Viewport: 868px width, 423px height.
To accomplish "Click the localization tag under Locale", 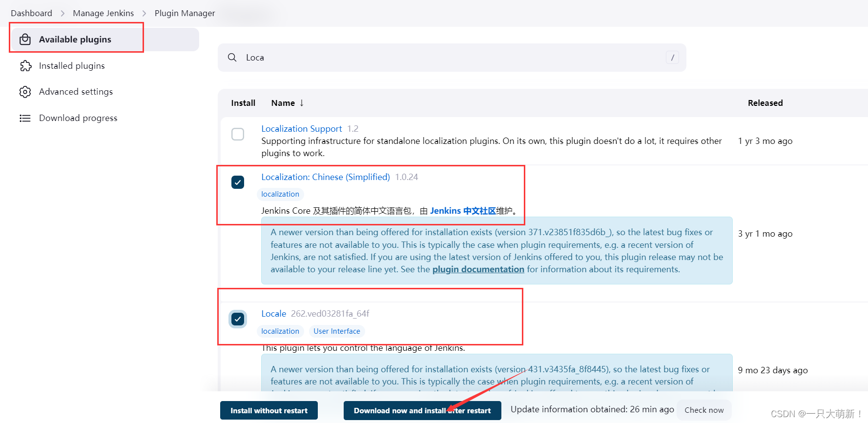I will tap(280, 331).
